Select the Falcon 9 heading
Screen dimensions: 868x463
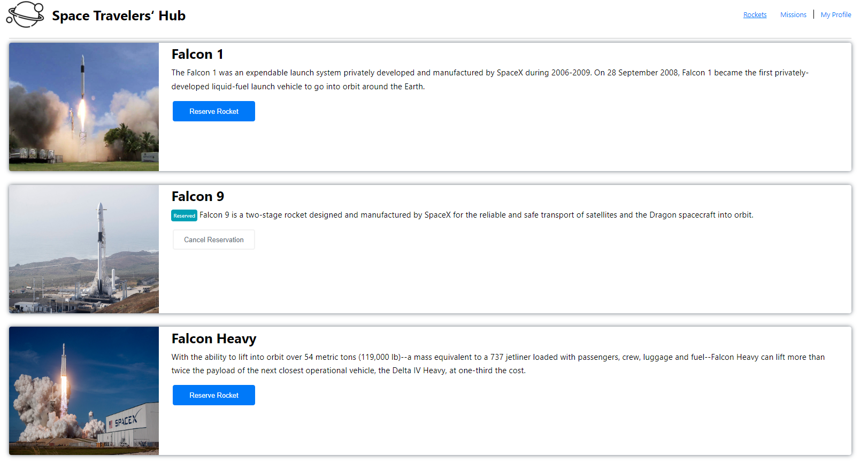[x=197, y=197]
